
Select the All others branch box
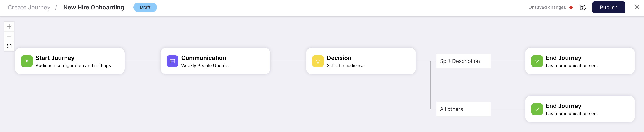pyautogui.click(x=463, y=109)
